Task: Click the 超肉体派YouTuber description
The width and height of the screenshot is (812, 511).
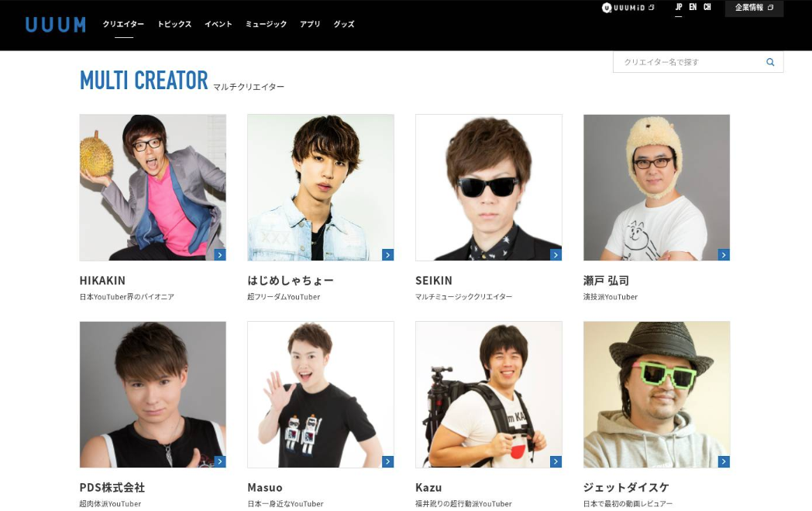Action: click(x=110, y=504)
